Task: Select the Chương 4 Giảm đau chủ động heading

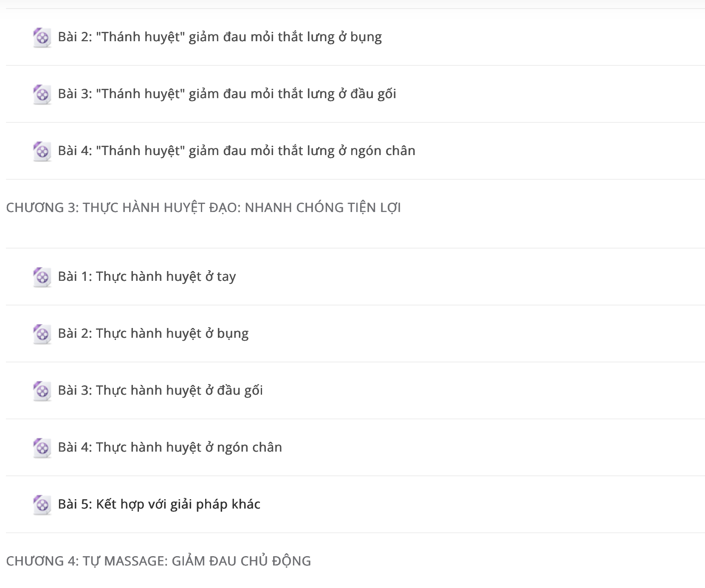Action: tap(158, 561)
